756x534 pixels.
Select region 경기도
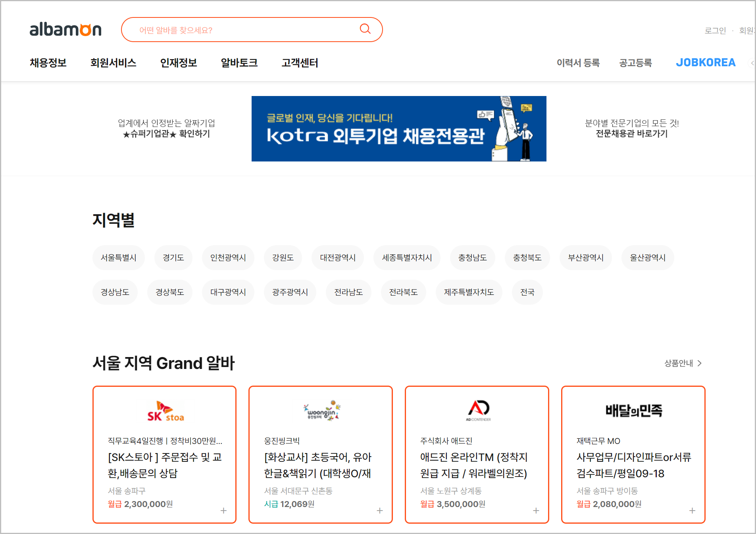pos(173,258)
